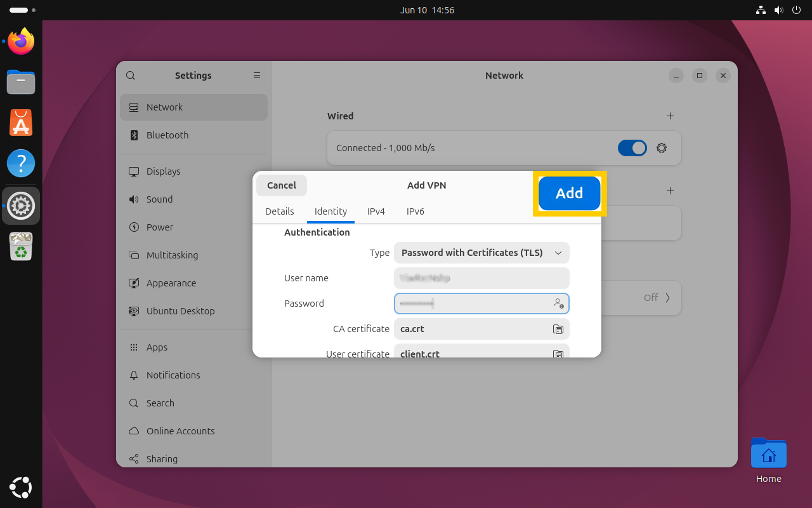Switch to the Identity tab
Image resolution: width=812 pixels, height=508 pixels.
click(331, 211)
